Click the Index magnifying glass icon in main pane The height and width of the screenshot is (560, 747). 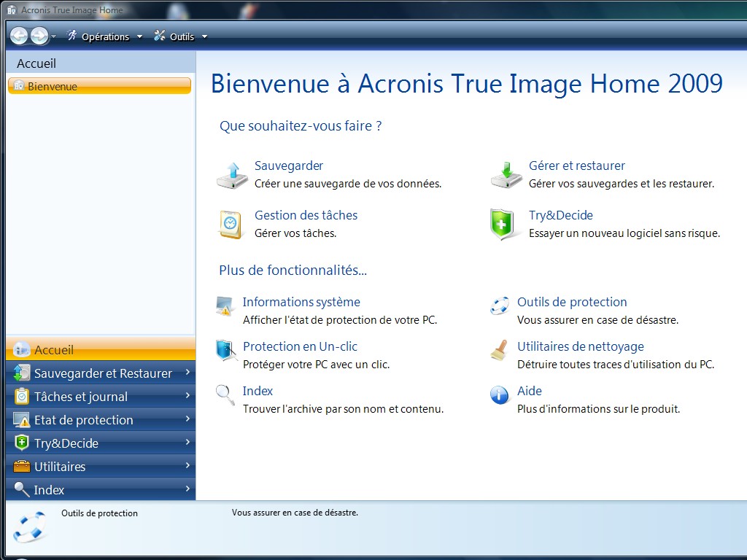click(225, 394)
